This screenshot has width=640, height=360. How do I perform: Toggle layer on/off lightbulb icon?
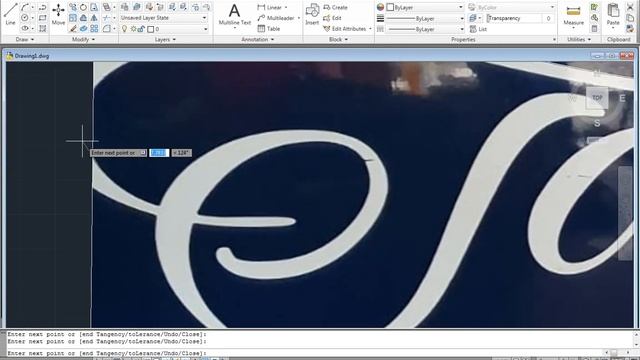point(124,29)
